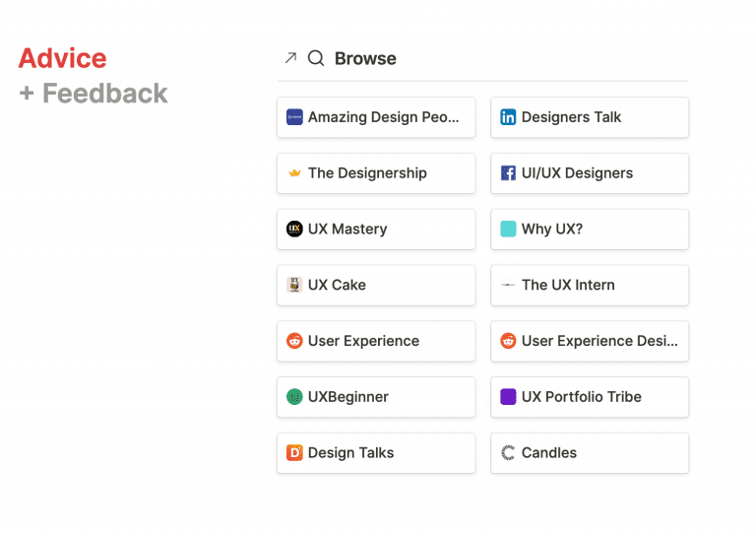The height and width of the screenshot is (533, 756).
Task: Click the Facebook icon on UI/UX Designers
Action: 508,173
